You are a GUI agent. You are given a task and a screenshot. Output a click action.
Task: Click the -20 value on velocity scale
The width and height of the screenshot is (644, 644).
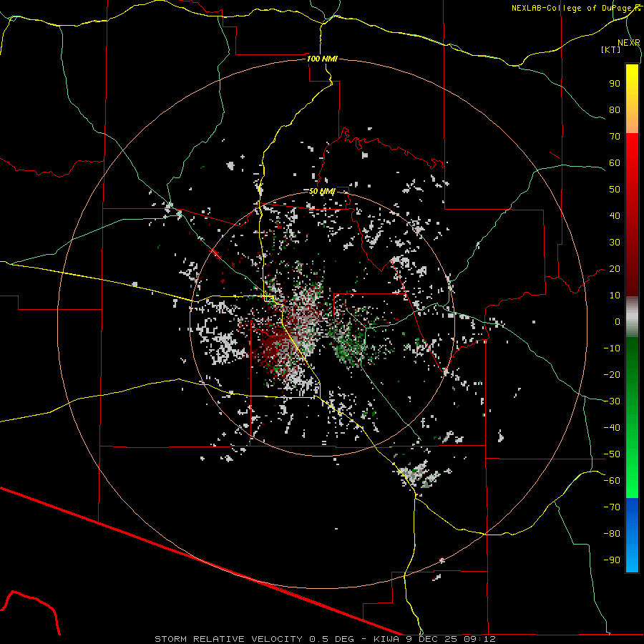click(612, 375)
